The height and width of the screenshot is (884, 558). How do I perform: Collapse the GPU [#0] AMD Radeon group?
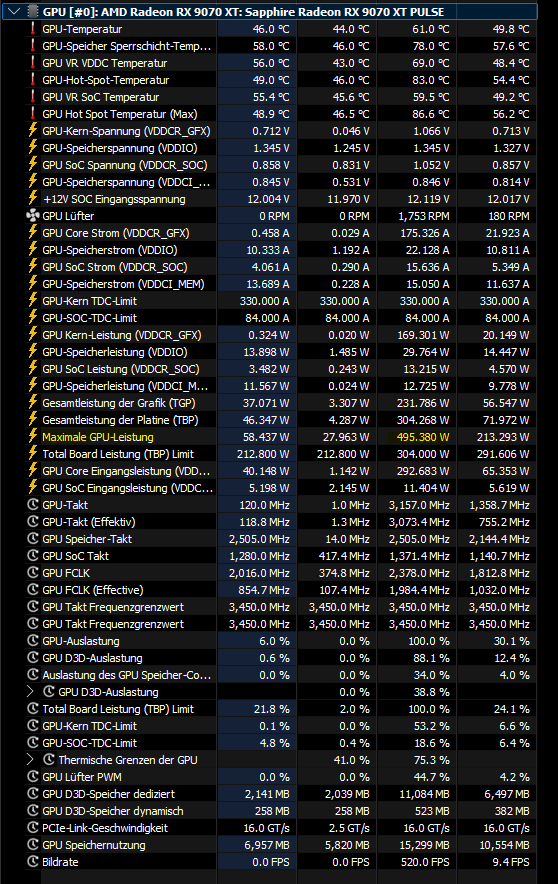(x=14, y=11)
